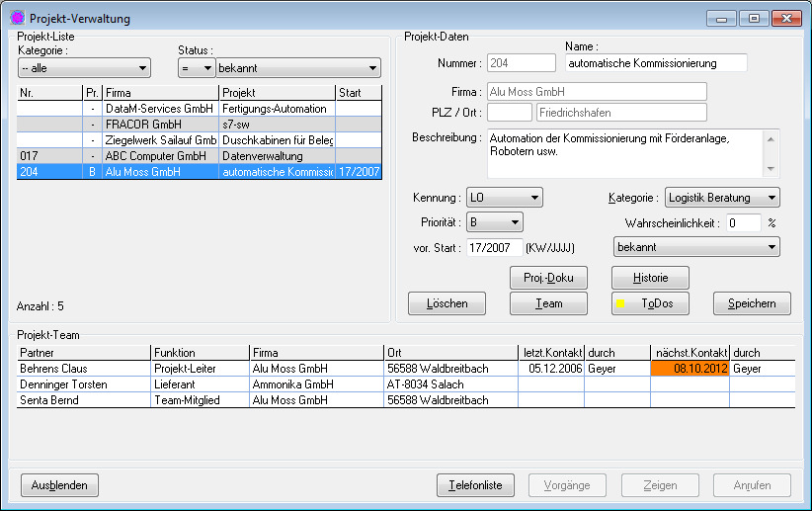Click the Löschen button

click(447, 303)
